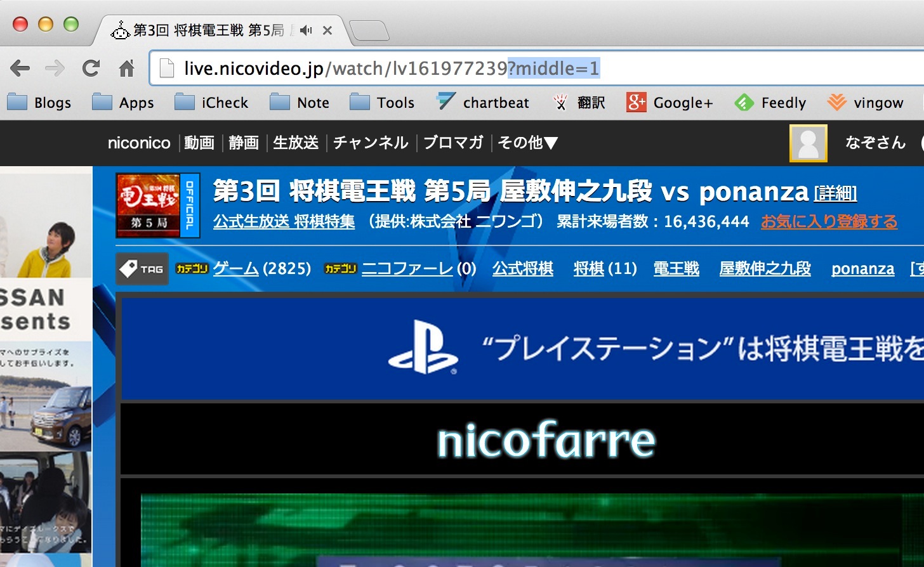924x567 pixels.
Task: Open the ponanza tag link
Action: (x=863, y=269)
